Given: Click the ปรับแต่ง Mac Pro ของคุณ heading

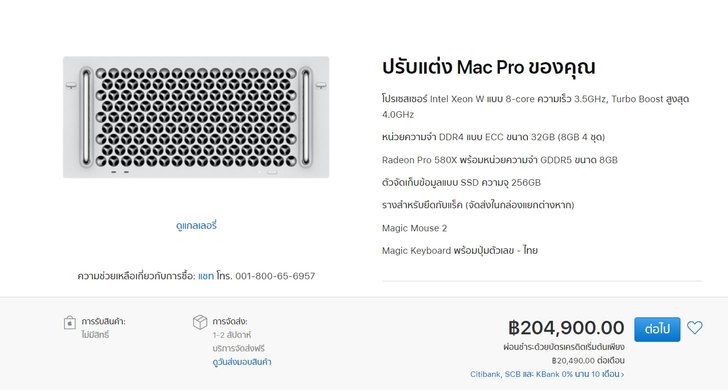Looking at the screenshot, I should click(488, 67).
